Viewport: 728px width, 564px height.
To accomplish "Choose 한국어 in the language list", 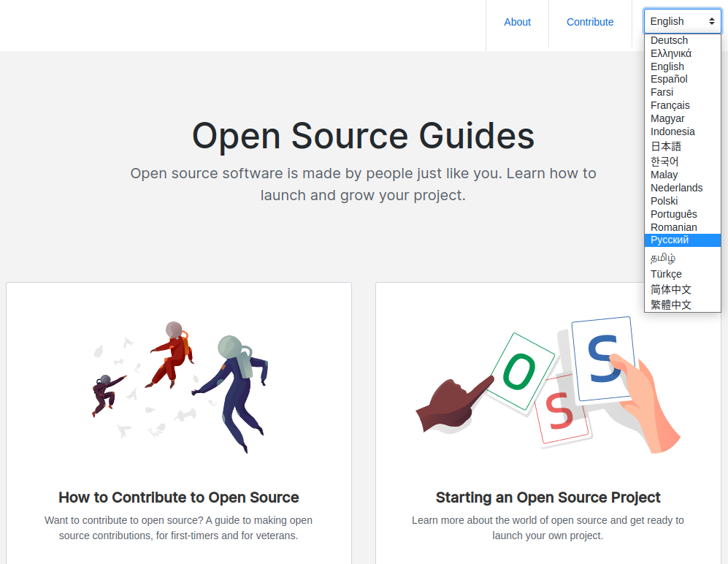I will 682,161.
